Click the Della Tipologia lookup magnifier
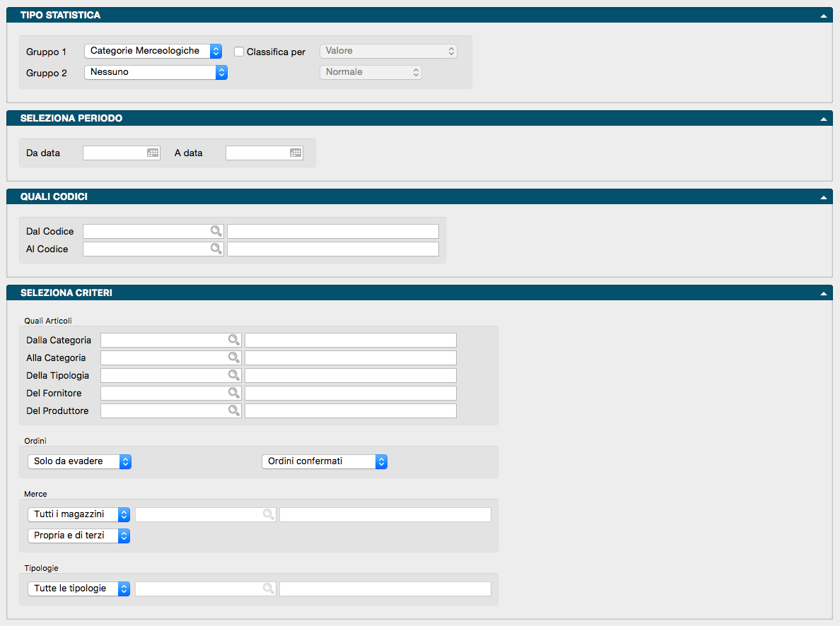 tap(233, 375)
